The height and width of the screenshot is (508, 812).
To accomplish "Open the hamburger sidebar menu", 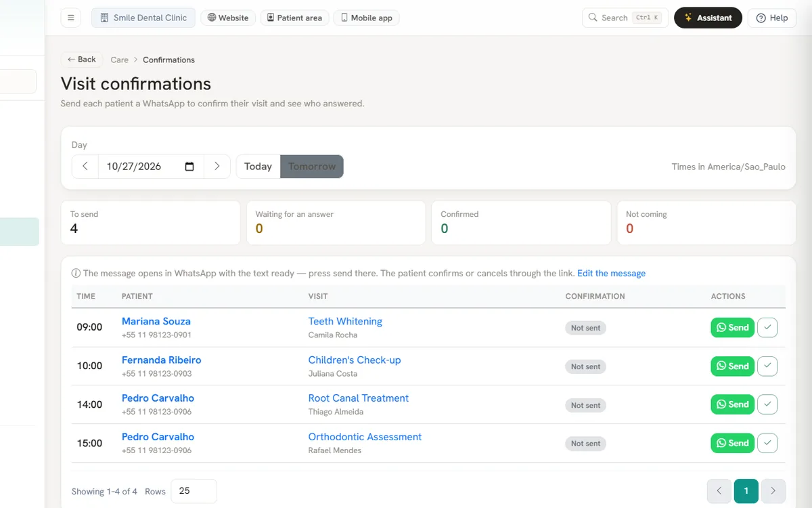I will [71, 18].
